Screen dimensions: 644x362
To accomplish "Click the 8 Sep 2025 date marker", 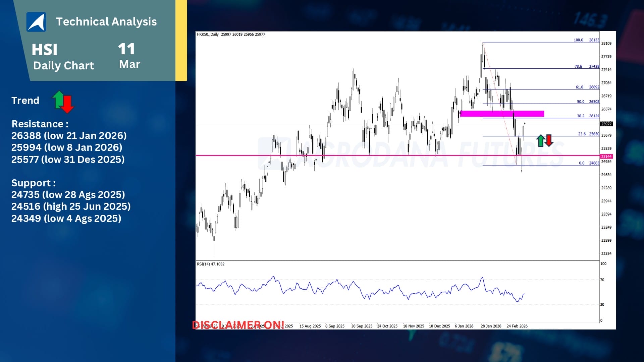I will click(335, 326).
